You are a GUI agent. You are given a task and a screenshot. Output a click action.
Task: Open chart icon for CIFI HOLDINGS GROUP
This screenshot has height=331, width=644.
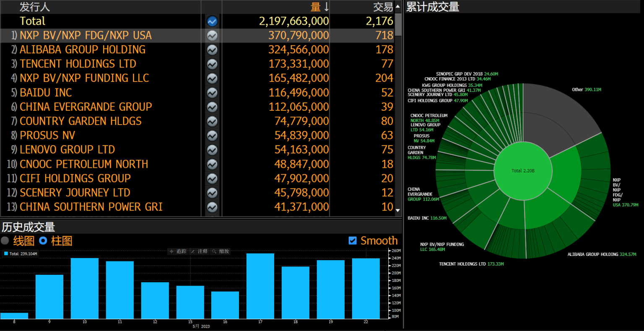(x=212, y=178)
